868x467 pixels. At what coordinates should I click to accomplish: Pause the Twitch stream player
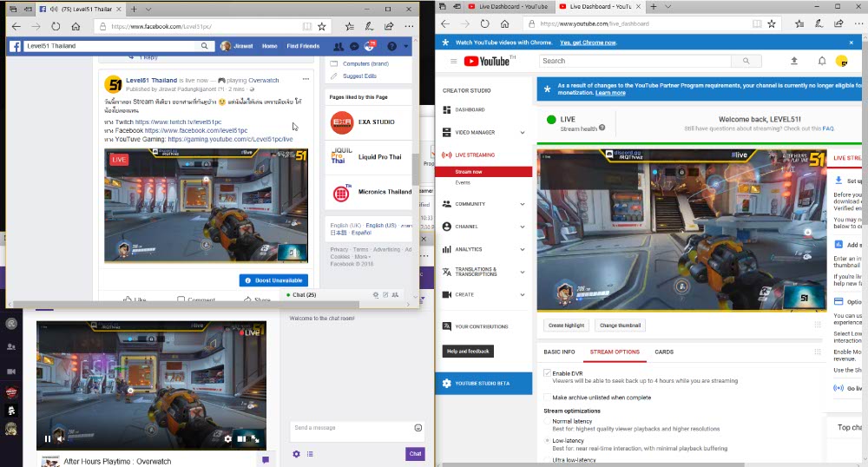[x=48, y=439]
